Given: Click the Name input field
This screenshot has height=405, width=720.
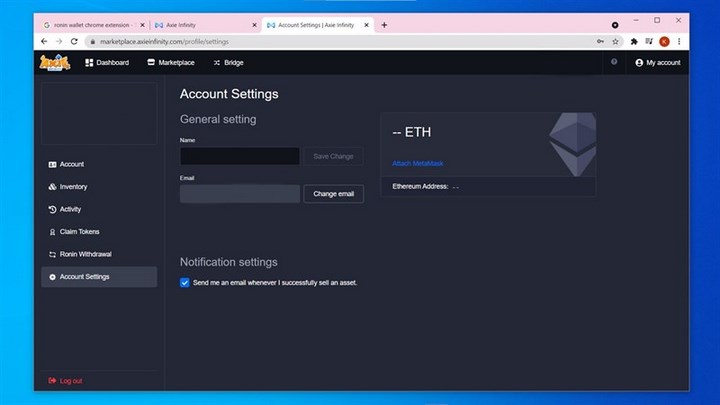Looking at the screenshot, I should [x=240, y=156].
